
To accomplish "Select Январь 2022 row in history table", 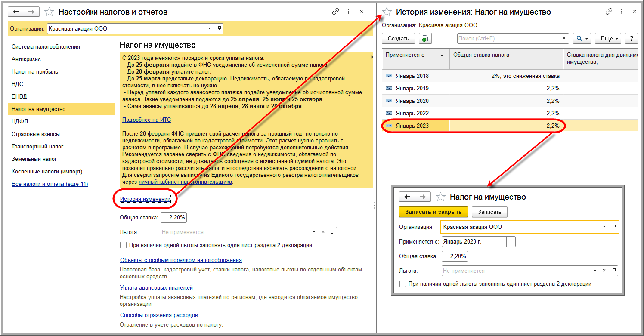I will pyautogui.click(x=510, y=113).
